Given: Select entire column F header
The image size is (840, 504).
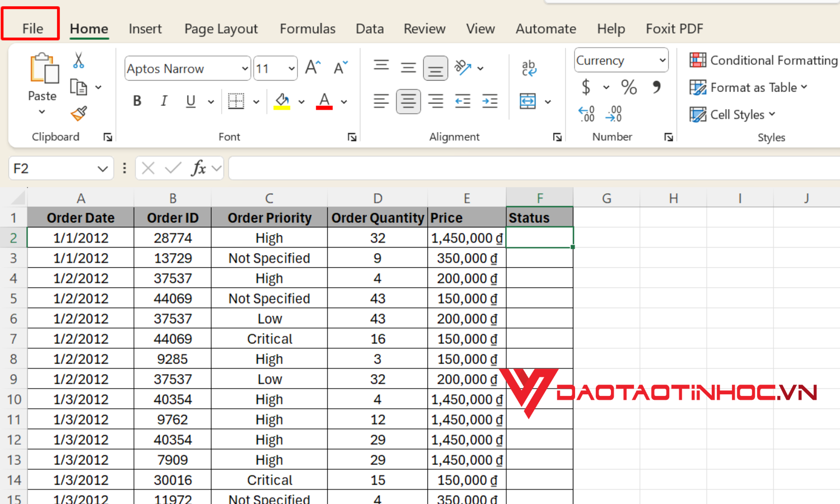Looking at the screenshot, I should 540,198.
